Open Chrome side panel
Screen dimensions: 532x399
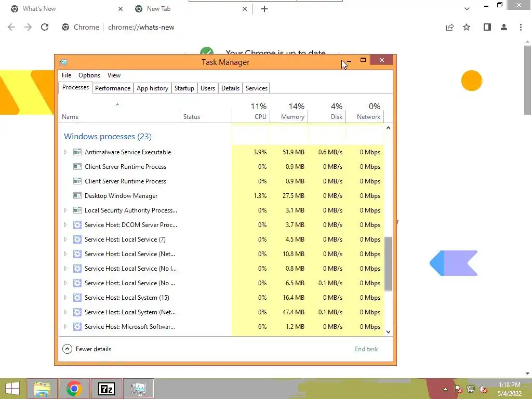(487, 27)
